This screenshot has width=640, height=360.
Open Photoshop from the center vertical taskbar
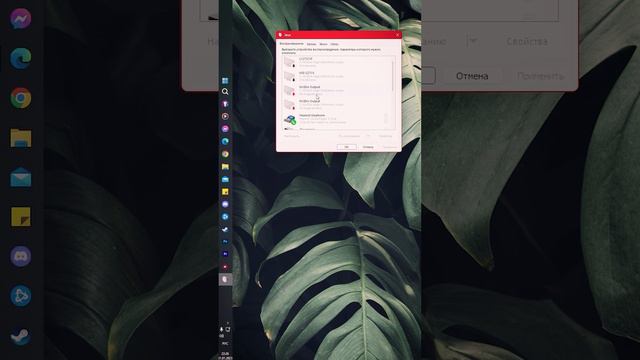click(225, 242)
